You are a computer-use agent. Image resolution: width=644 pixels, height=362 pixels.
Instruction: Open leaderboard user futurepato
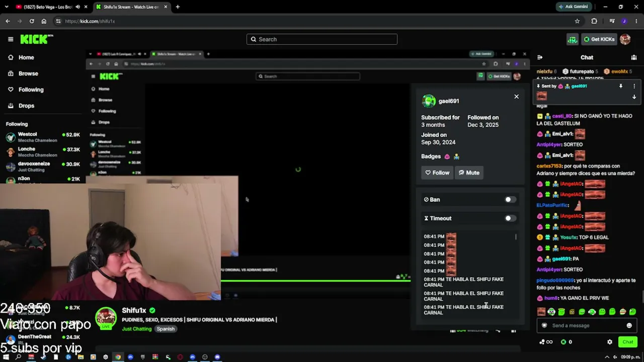point(582,71)
